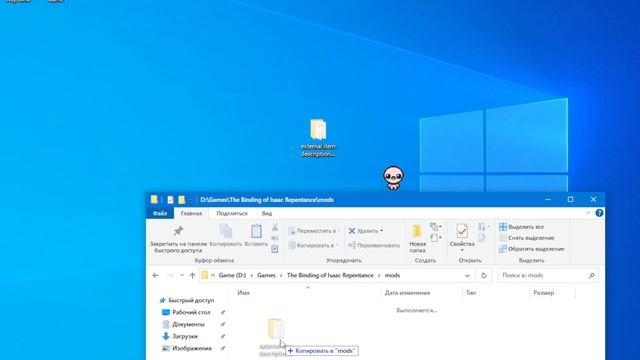
Task: Open the Вид ribbon tab
Action: (x=267, y=213)
